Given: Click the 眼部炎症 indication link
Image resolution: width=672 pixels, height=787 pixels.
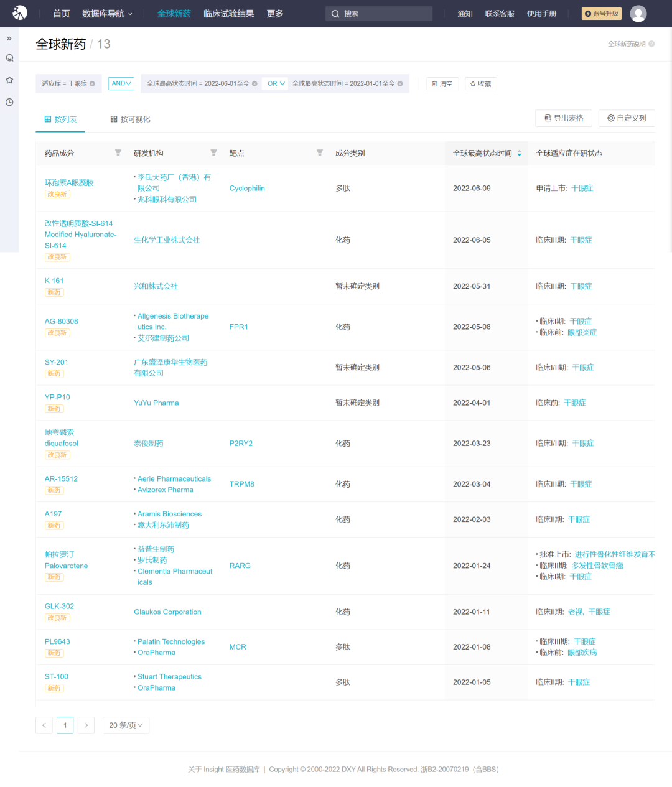Looking at the screenshot, I should (582, 333).
